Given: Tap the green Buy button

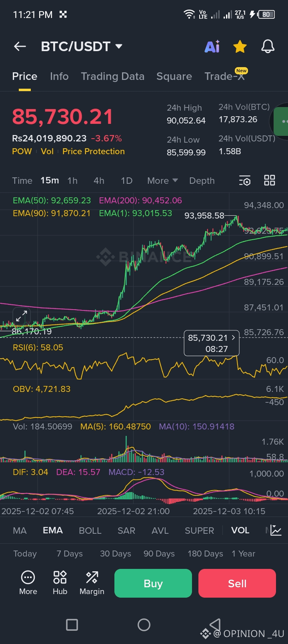Looking at the screenshot, I should click(x=153, y=583).
